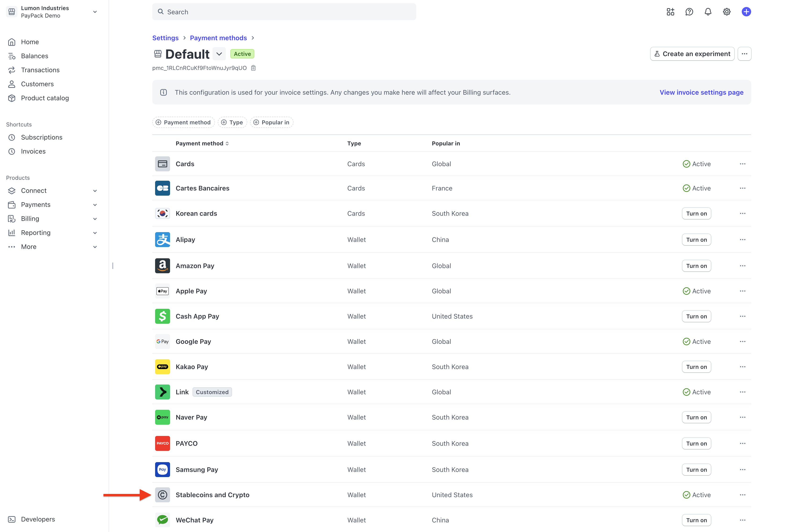Click the Customized badge on Link

click(x=212, y=392)
